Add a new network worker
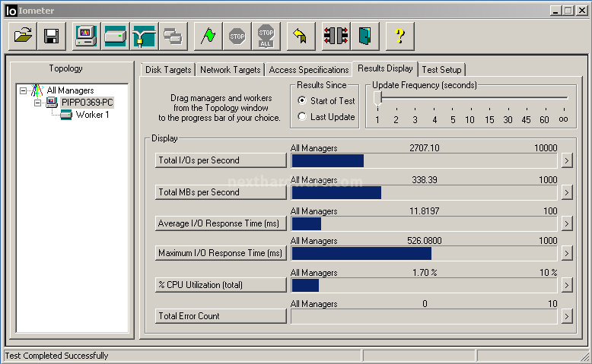Screen dimensions: 592x364 (145, 36)
